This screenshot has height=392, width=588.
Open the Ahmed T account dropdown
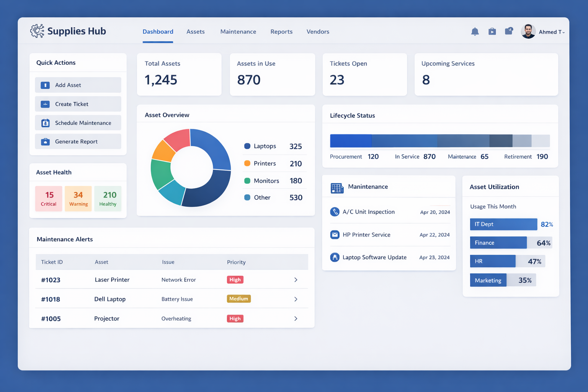[x=552, y=32]
